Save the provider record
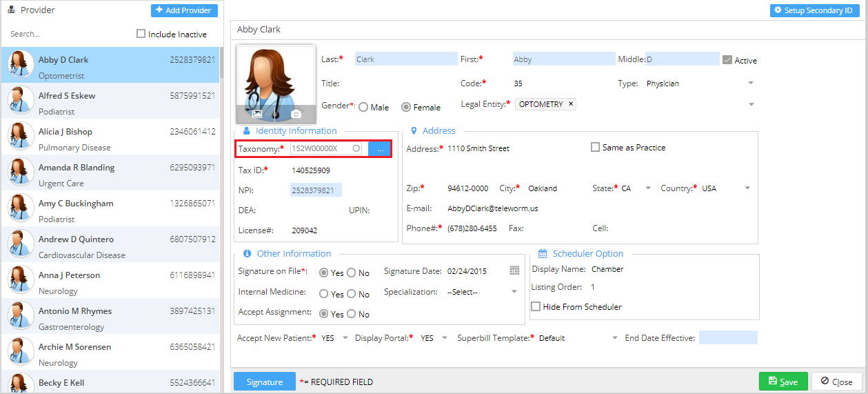The width and height of the screenshot is (868, 394). tap(783, 382)
